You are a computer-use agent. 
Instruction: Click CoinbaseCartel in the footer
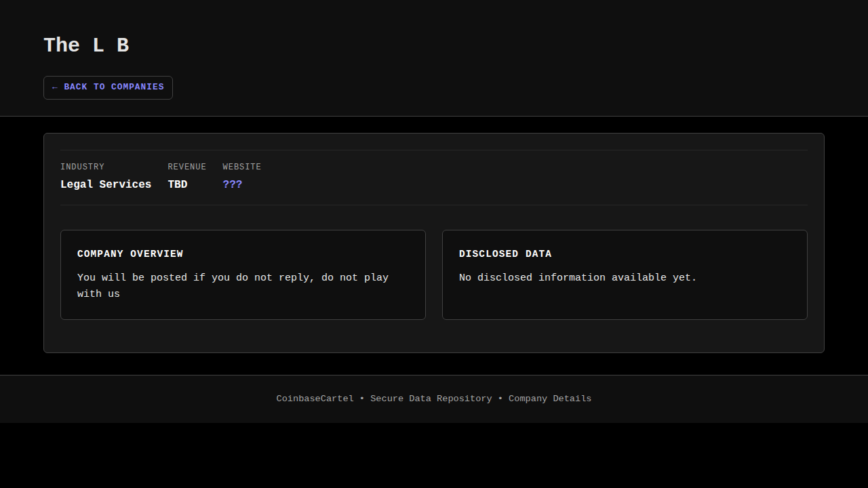(x=315, y=399)
